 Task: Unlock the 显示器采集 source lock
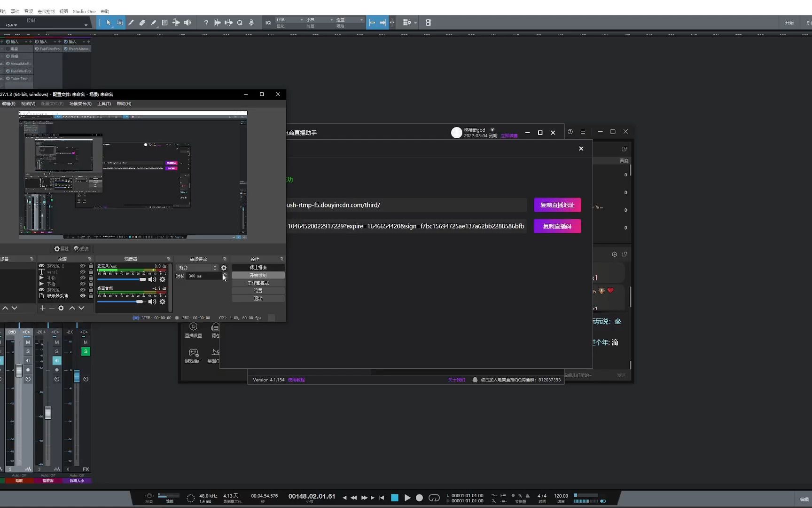91,296
